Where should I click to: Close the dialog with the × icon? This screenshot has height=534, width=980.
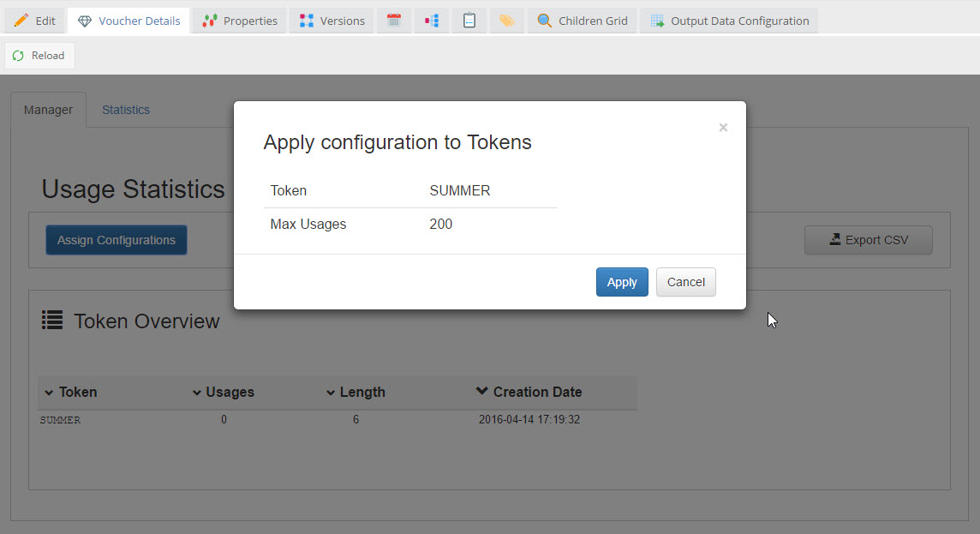(723, 128)
